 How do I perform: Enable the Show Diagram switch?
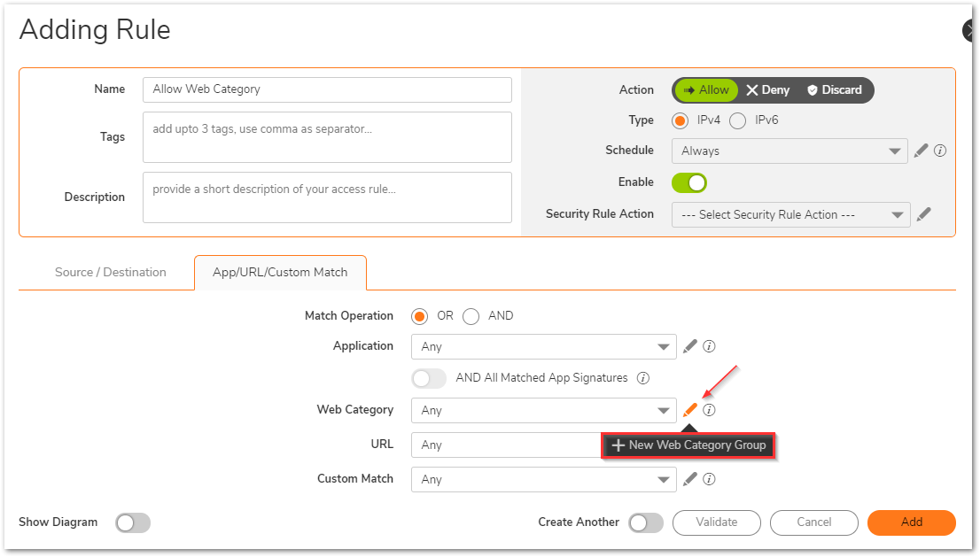click(x=133, y=522)
